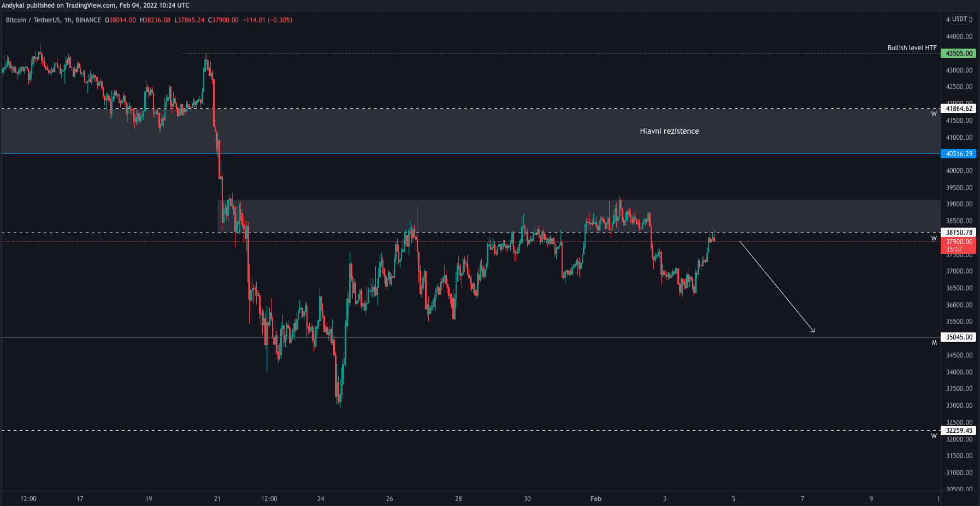Select the white arrow's arrowhead
The image size is (980, 506).
click(x=813, y=330)
